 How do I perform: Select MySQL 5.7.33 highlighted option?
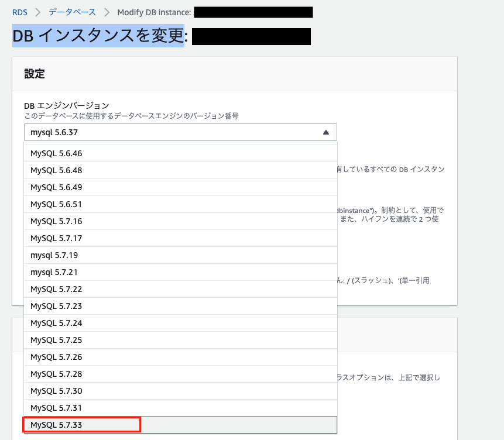coord(180,425)
